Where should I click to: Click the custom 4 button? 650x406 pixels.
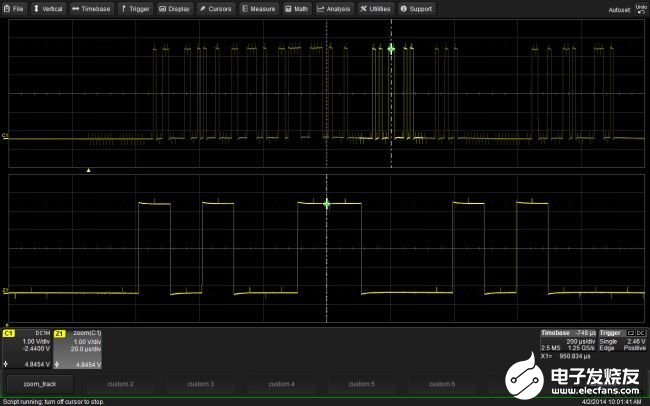[x=281, y=384]
